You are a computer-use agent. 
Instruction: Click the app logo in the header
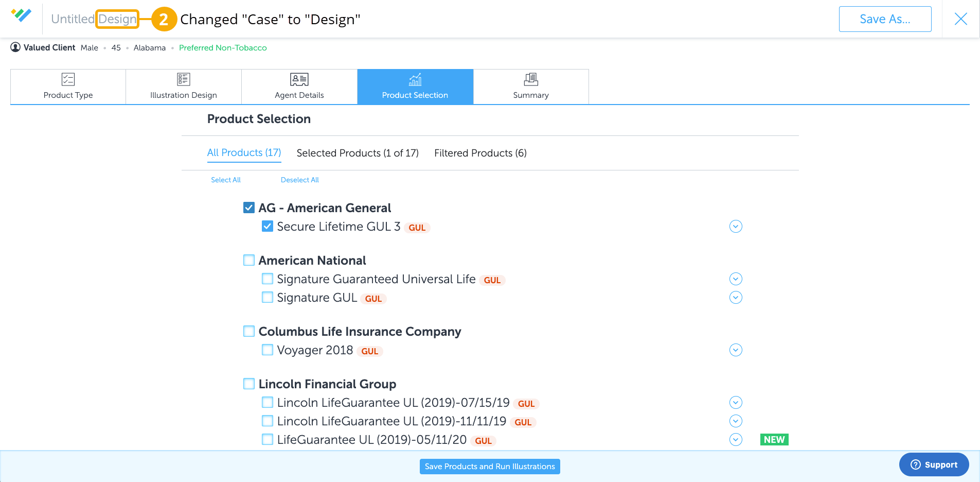[21, 15]
